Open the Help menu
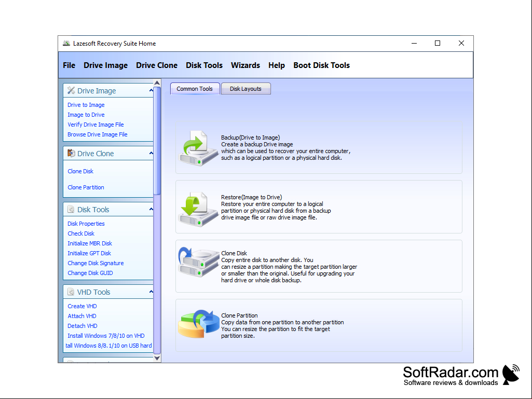The height and width of the screenshot is (399, 532). (277, 65)
